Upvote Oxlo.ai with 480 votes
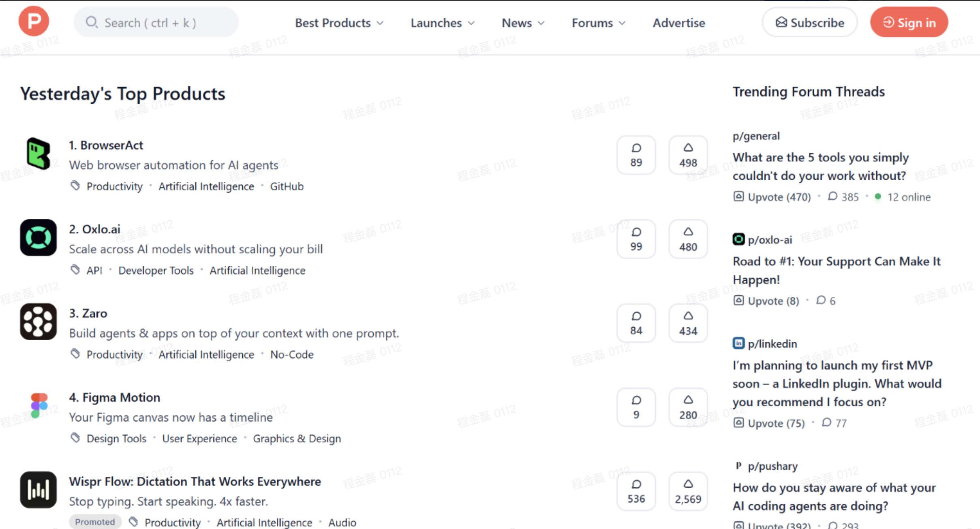Viewport: 980px width, 529px height. pos(688,239)
